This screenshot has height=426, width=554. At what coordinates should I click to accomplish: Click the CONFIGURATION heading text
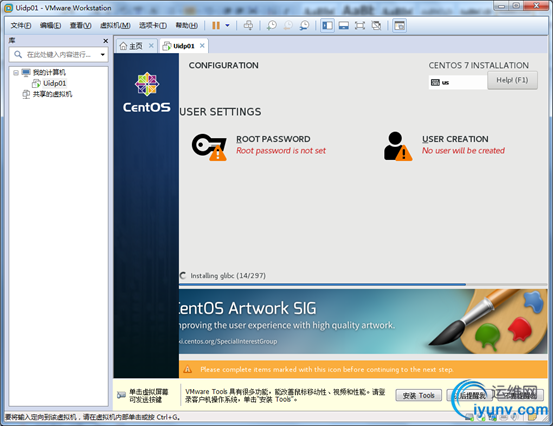pos(223,65)
